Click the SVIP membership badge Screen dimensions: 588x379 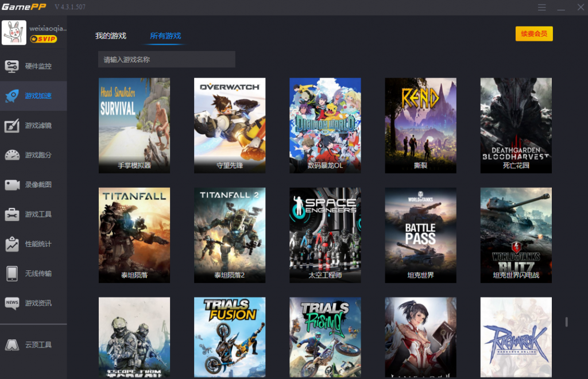click(x=44, y=39)
